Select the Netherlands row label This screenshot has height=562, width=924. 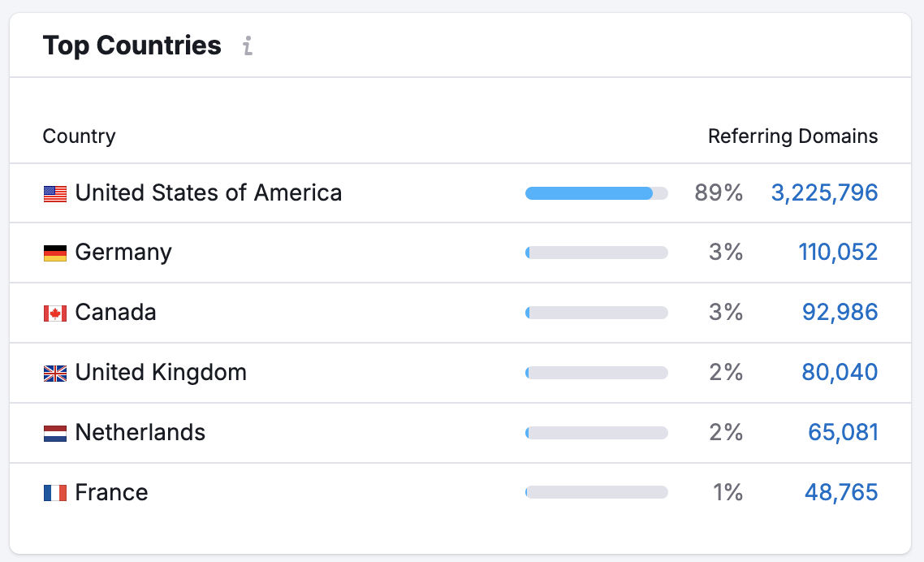(141, 432)
